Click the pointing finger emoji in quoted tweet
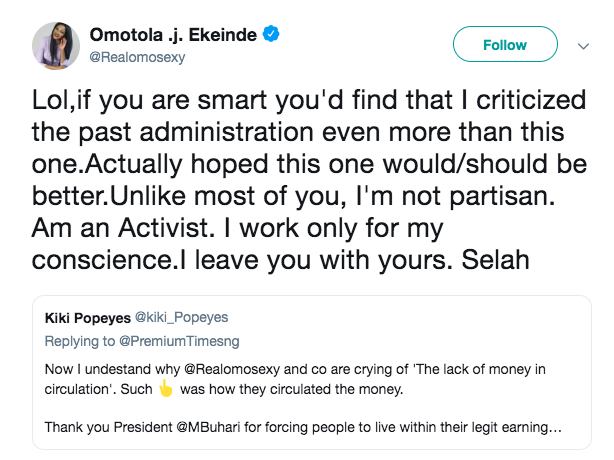Viewport: 614px width, 460px height. (166, 388)
